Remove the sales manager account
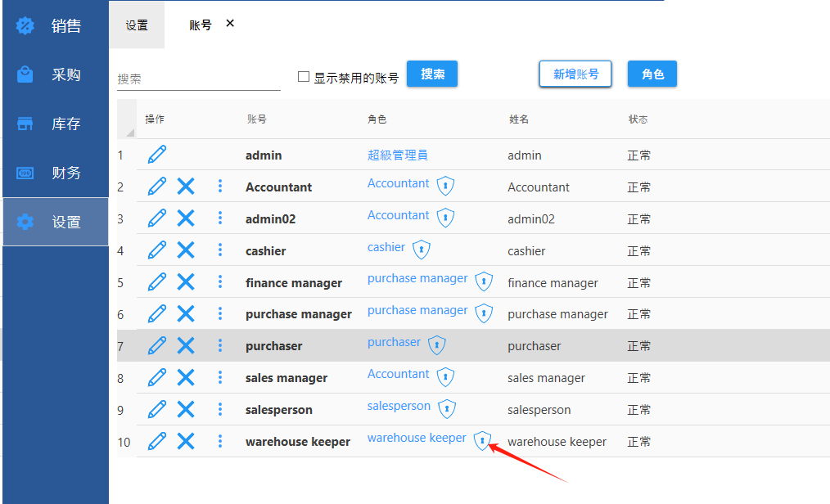The width and height of the screenshot is (830, 504). [186, 377]
